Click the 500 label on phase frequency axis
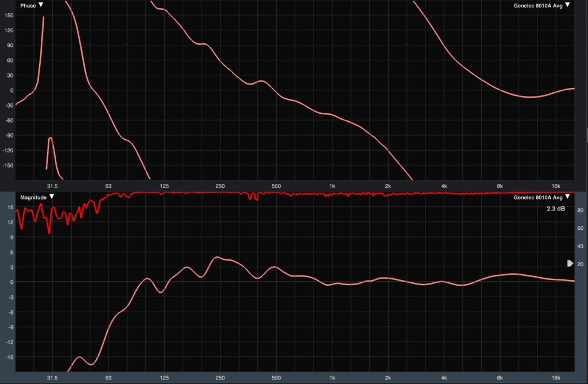 point(276,186)
